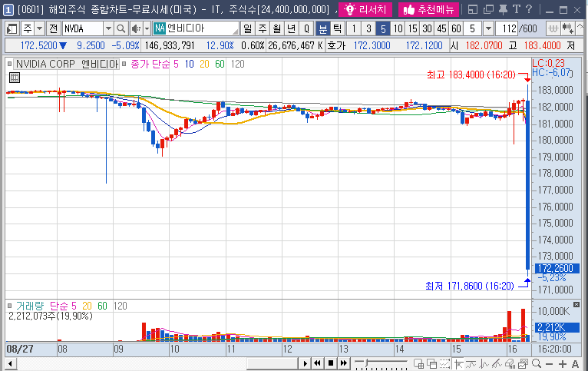This screenshot has width=588, height=371.
Task: Select the 3-minute interval button
Action: point(368,28)
